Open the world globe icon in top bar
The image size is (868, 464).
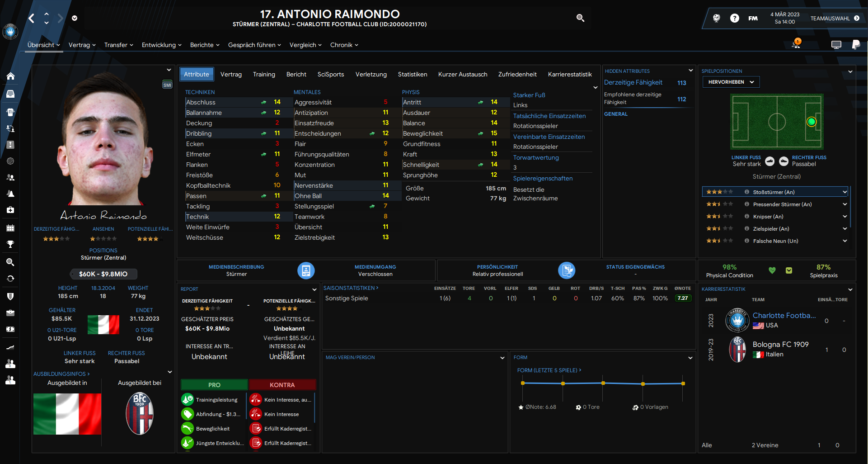(x=717, y=18)
